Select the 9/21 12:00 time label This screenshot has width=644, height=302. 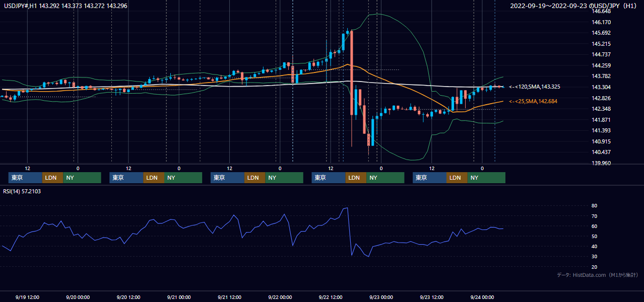(x=230, y=297)
